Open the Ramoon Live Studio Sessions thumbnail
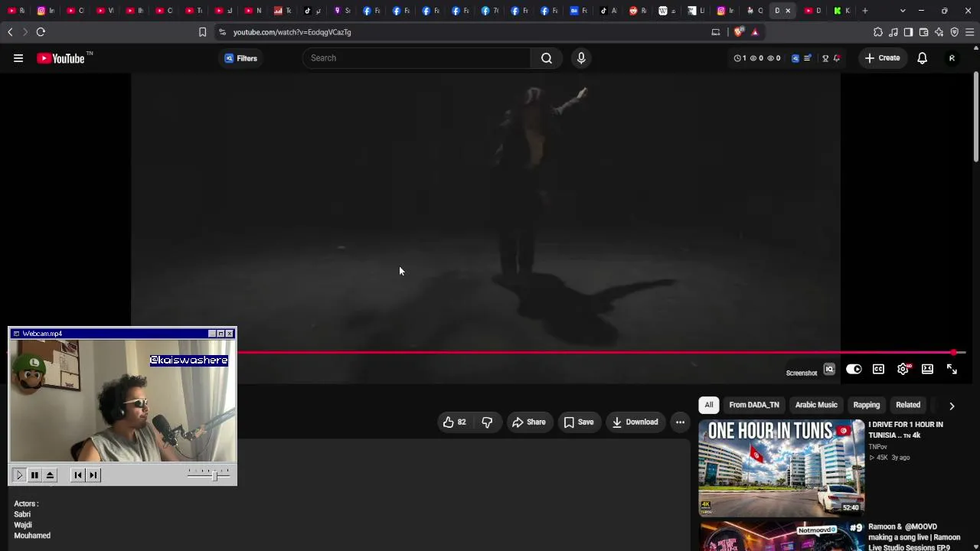Image resolution: width=980 pixels, height=551 pixels. tap(782, 536)
